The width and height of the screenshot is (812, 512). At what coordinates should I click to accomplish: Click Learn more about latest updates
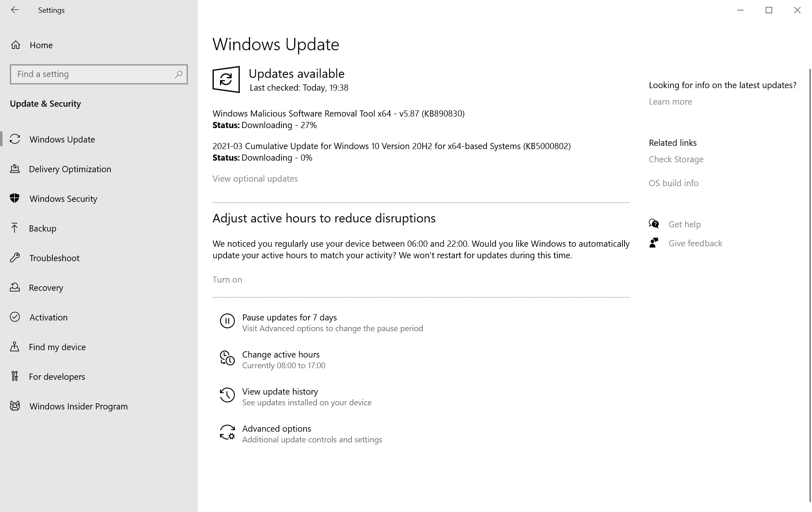670,101
